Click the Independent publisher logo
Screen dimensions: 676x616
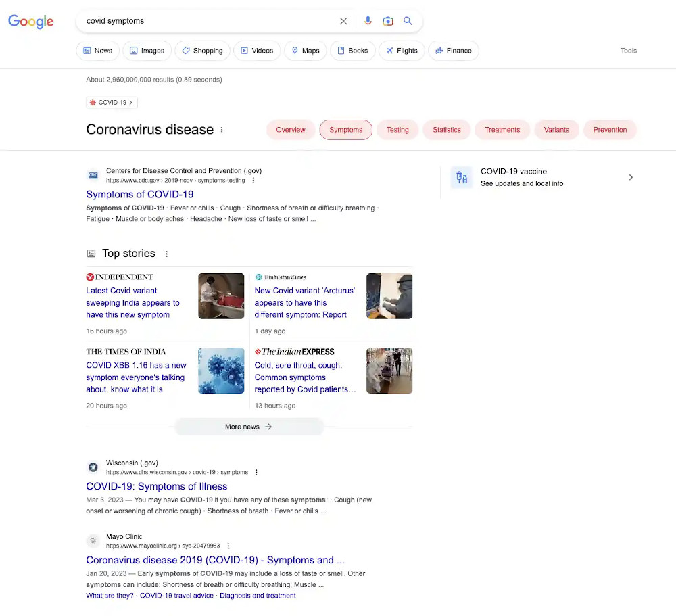point(120,277)
